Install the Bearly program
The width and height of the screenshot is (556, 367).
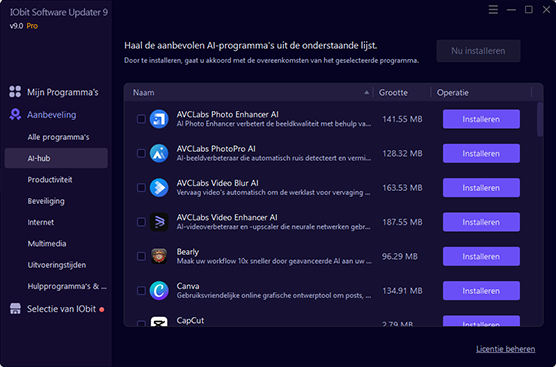(481, 256)
